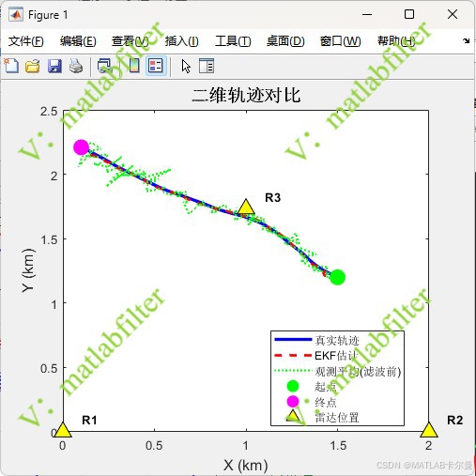
Task: Open the 帮助(H) menu
Action: tap(396, 41)
